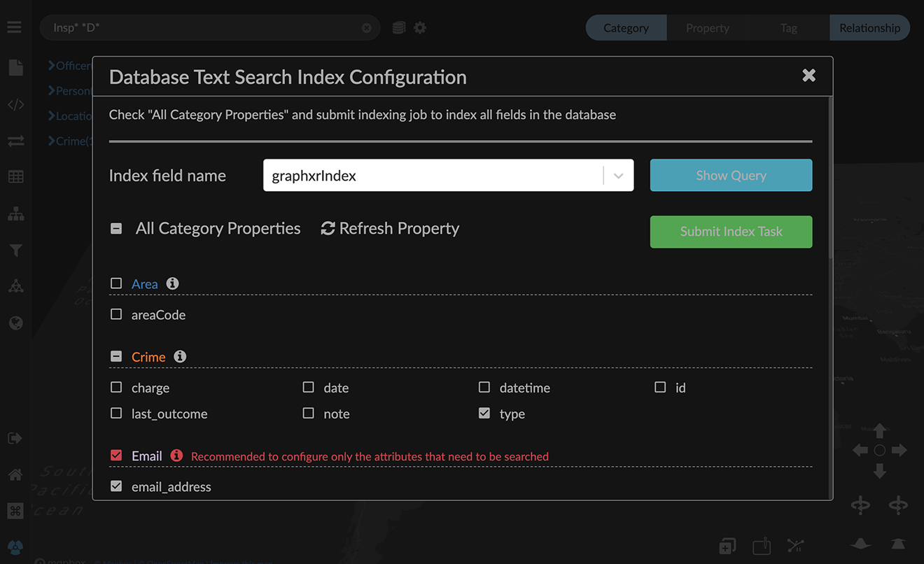Image resolution: width=924 pixels, height=564 pixels.
Task: Open the hamburger menu in the sidebar
Action: pyautogui.click(x=15, y=27)
